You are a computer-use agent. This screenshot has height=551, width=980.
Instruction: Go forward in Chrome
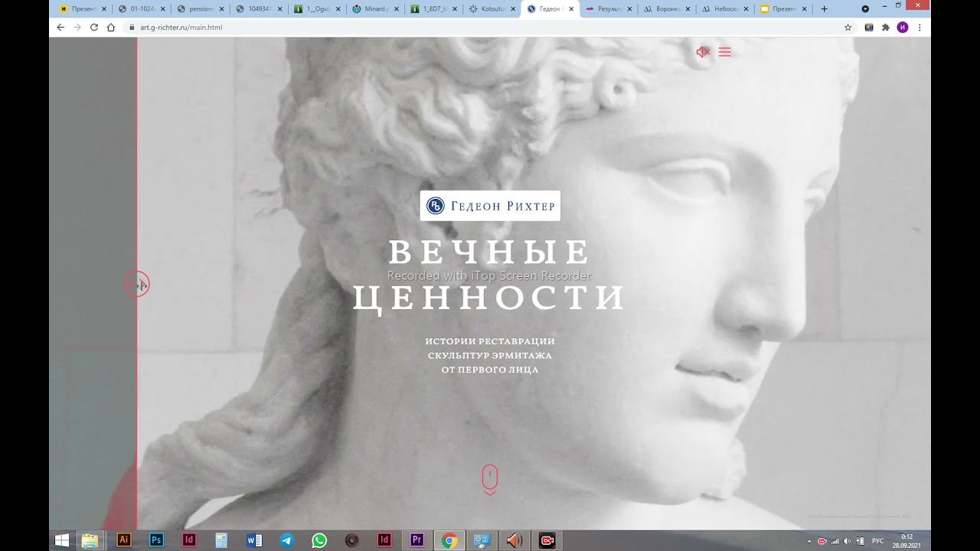(77, 27)
